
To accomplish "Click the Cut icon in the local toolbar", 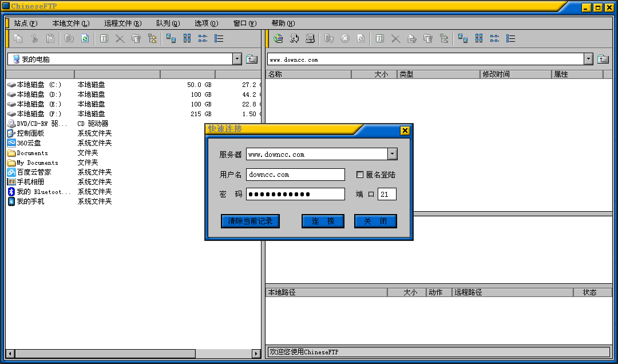I will pyautogui.click(x=34, y=38).
